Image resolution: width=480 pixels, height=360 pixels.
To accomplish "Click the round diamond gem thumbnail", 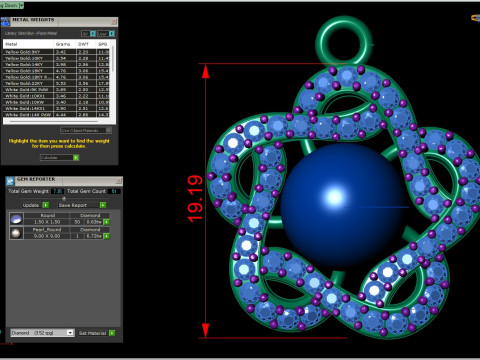I will [x=16, y=219].
